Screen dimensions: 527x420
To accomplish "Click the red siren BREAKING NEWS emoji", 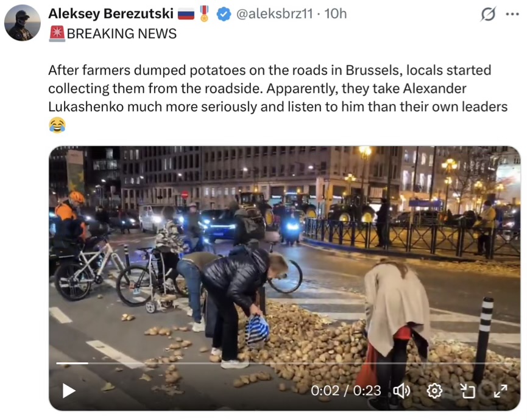I will 57,33.
